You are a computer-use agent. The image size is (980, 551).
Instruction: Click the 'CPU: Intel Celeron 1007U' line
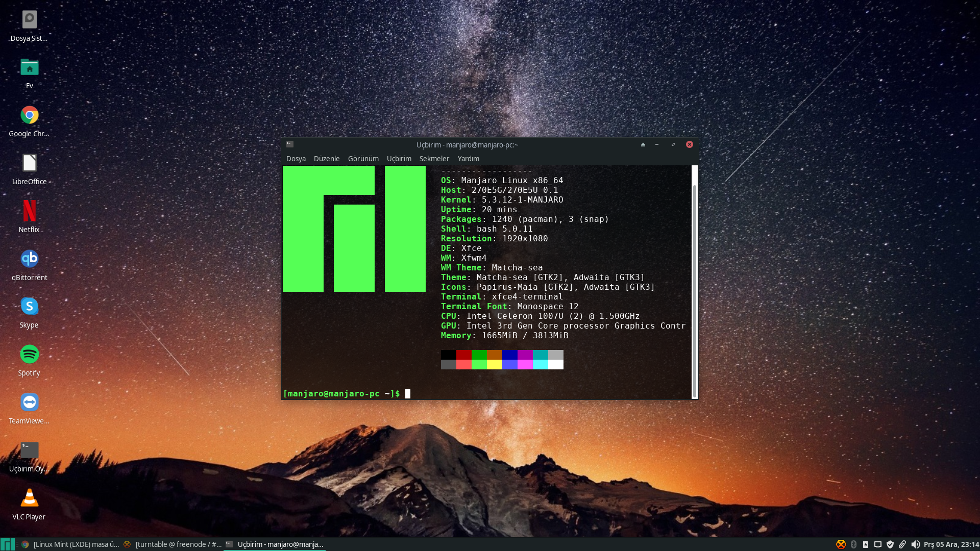(541, 316)
